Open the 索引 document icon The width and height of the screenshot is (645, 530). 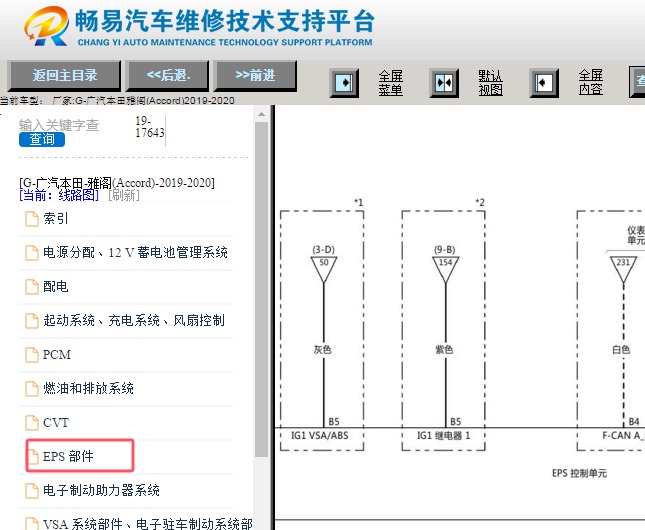(32, 219)
